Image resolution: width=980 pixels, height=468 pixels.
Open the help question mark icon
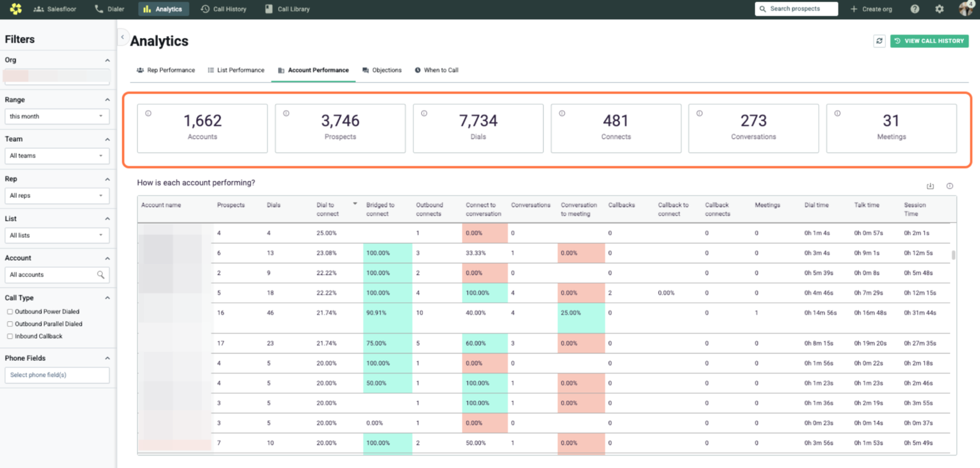(x=915, y=9)
